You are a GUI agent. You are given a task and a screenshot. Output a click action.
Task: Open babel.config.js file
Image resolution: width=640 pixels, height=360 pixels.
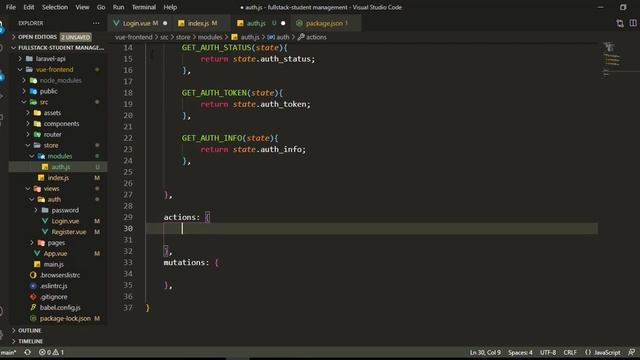coord(58,307)
